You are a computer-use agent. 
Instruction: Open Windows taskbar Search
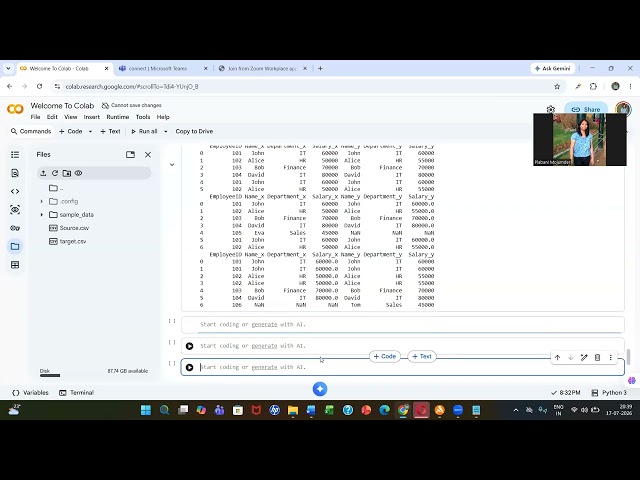tap(164, 410)
